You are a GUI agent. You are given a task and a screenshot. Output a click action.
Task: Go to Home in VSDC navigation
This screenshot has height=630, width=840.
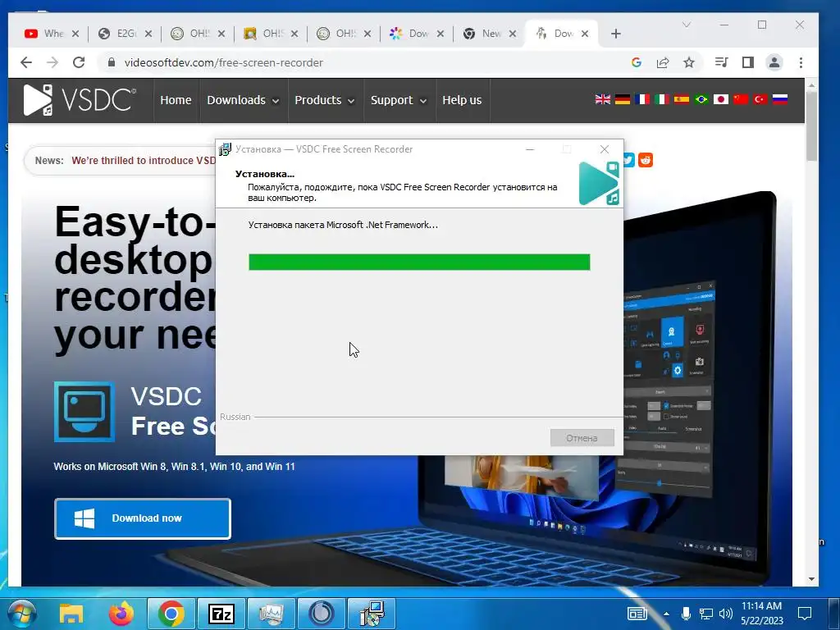[x=176, y=100]
